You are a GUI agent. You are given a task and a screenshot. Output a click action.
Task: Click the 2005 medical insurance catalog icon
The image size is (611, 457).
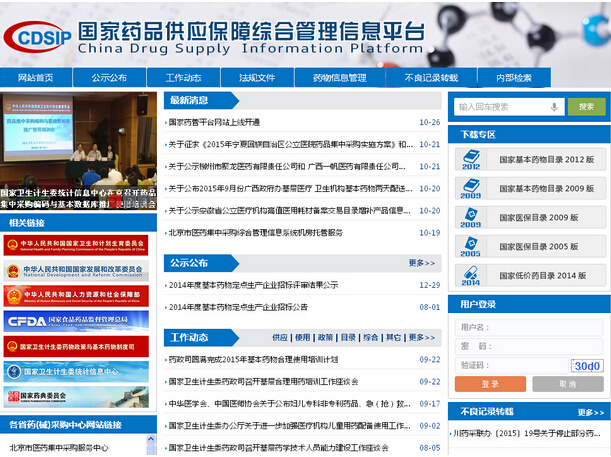(471, 247)
